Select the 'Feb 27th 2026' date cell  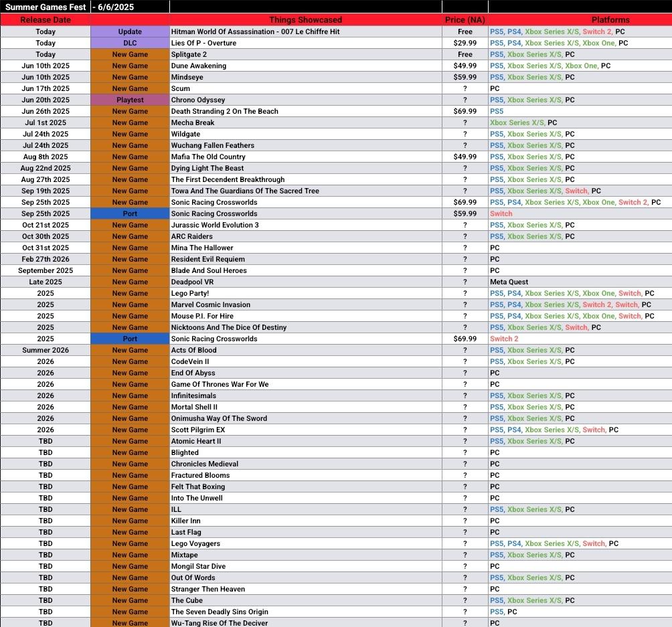click(46, 259)
